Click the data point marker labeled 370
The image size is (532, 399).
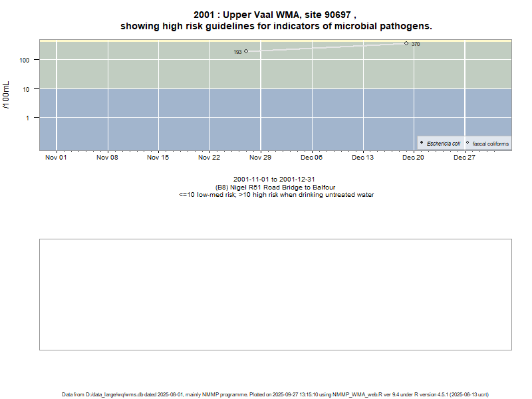coord(406,43)
